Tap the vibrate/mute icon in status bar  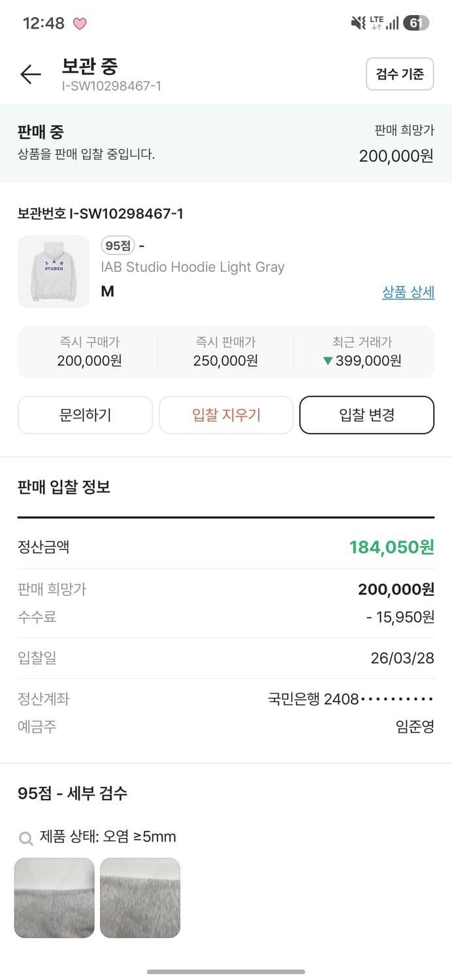coord(358,22)
